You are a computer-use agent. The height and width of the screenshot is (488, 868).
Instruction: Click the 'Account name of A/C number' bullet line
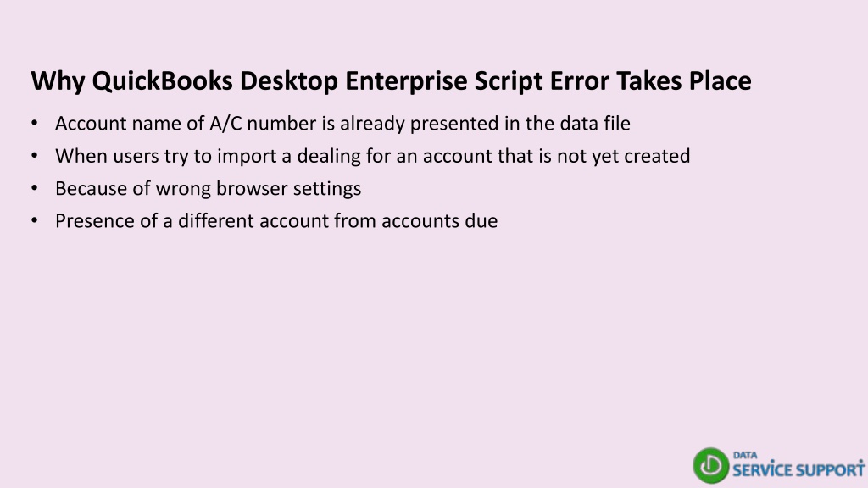(342, 124)
